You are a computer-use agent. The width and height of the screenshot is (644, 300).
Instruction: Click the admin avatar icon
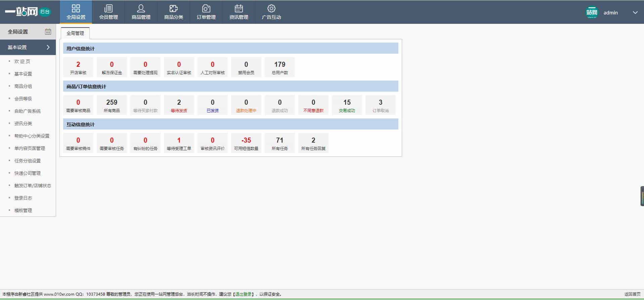pyautogui.click(x=592, y=12)
